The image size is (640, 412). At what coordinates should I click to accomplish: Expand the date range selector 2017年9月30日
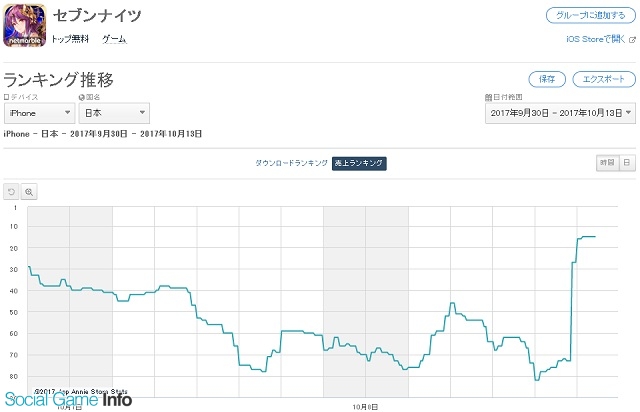[560, 113]
